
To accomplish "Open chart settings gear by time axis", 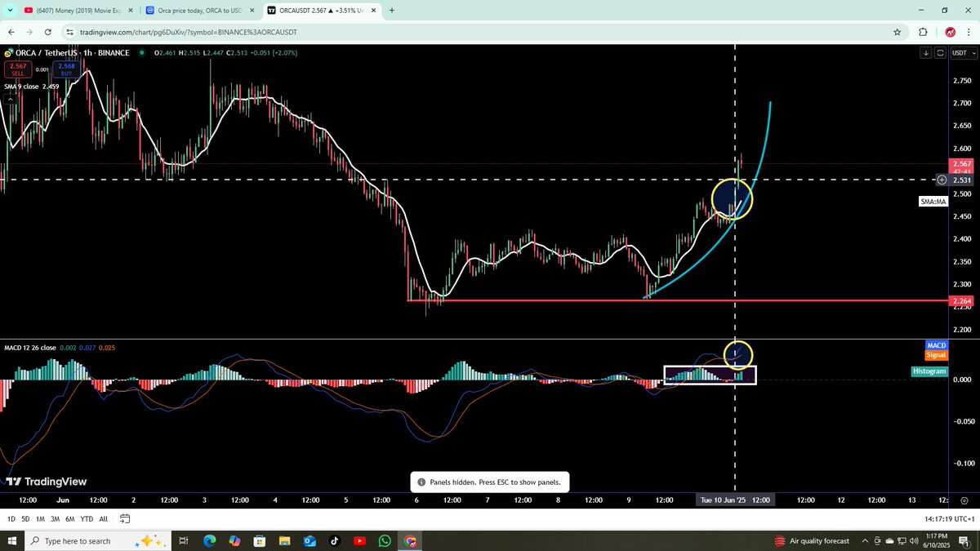I will 964,500.
